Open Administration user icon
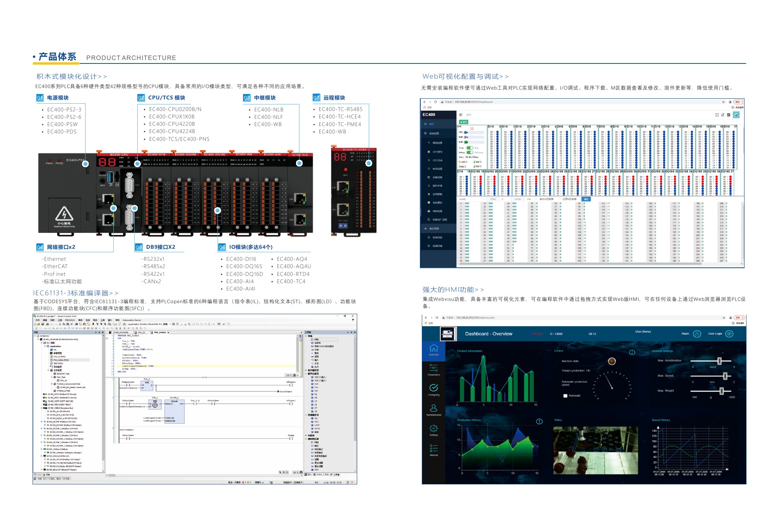 click(433, 408)
